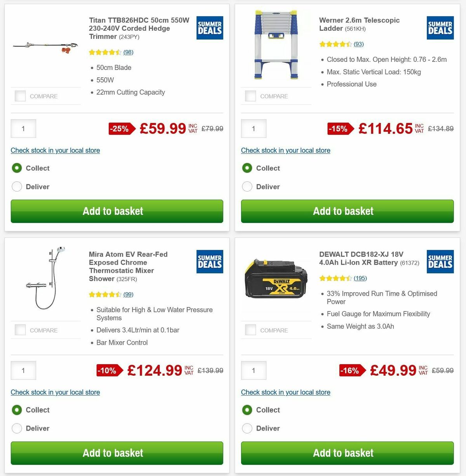
Task: Click the -25% discount flag on the hedge trimmer
Action: tap(120, 129)
